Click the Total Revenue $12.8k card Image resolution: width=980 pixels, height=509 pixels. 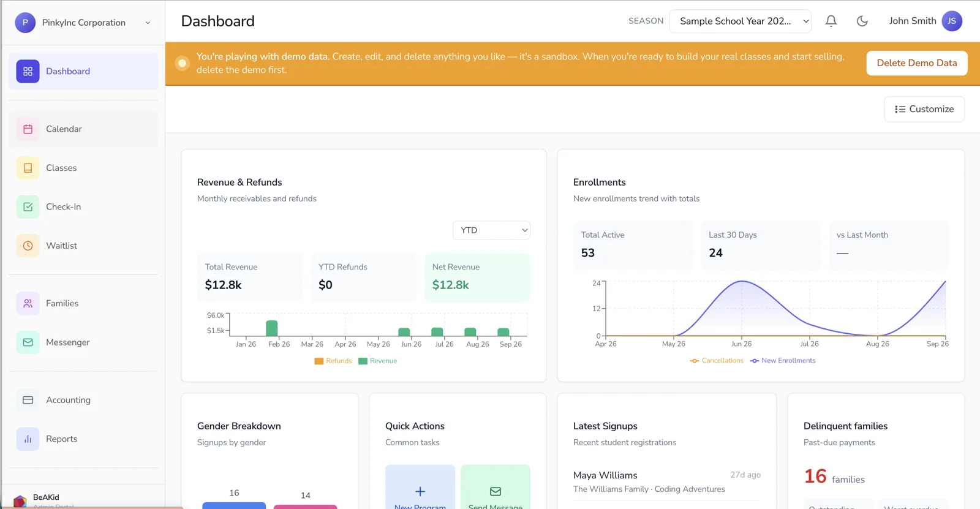[250, 277]
